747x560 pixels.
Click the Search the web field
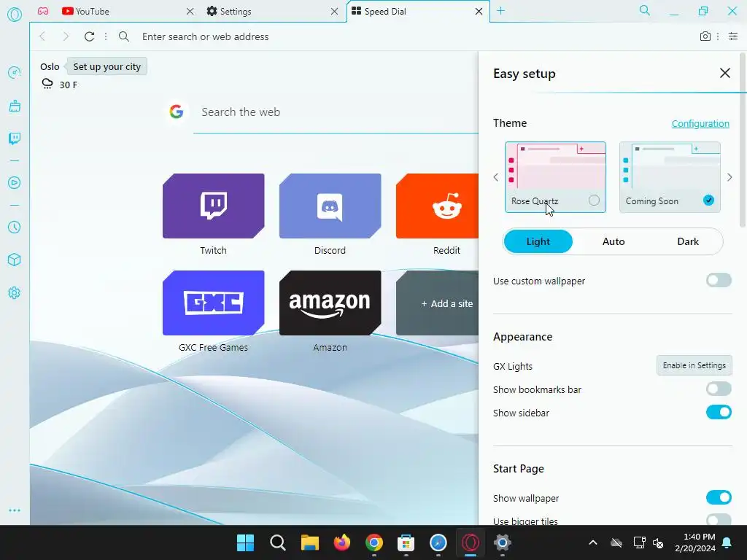point(336,112)
